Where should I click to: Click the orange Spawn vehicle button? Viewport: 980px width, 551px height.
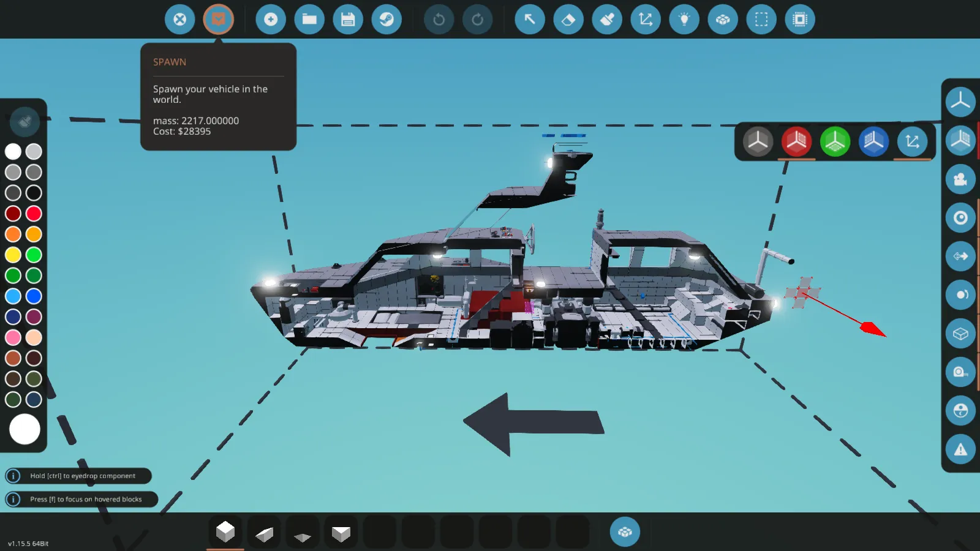[x=219, y=20]
